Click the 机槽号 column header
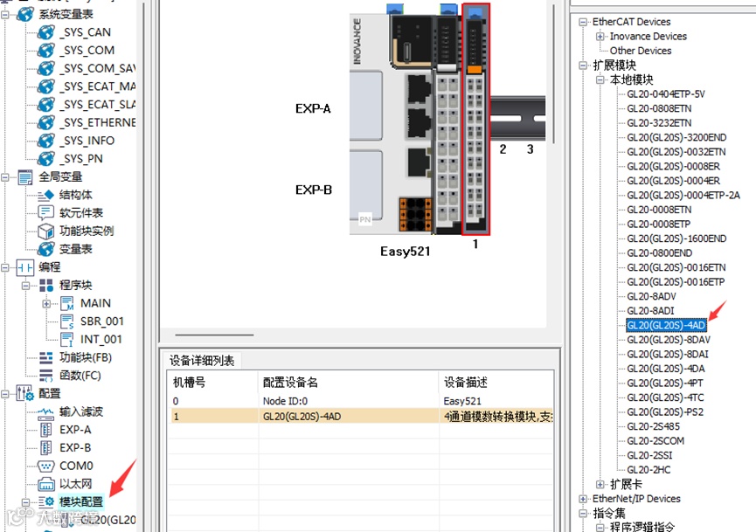Image resolution: width=756 pixels, height=532 pixels. (x=212, y=382)
